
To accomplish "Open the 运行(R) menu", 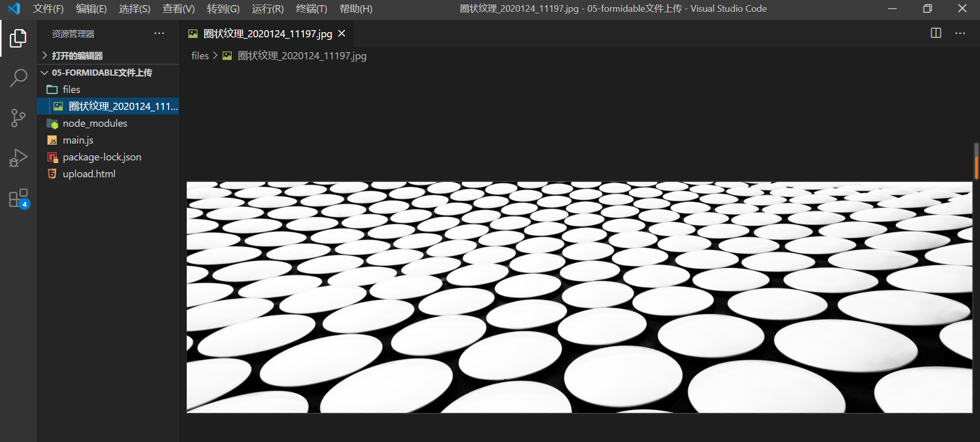I will coord(267,9).
